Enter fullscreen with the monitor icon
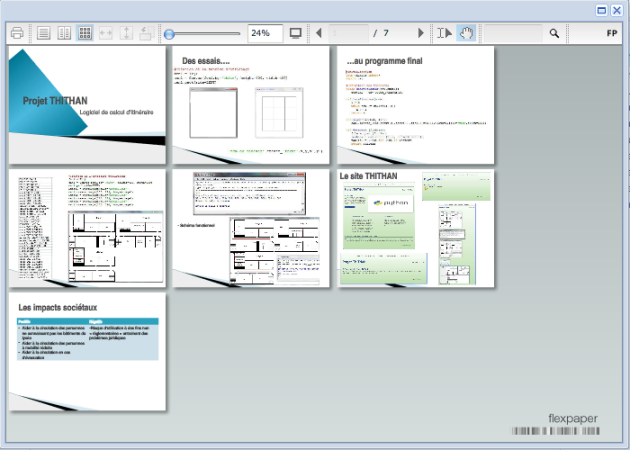The image size is (630, 450). (x=296, y=33)
